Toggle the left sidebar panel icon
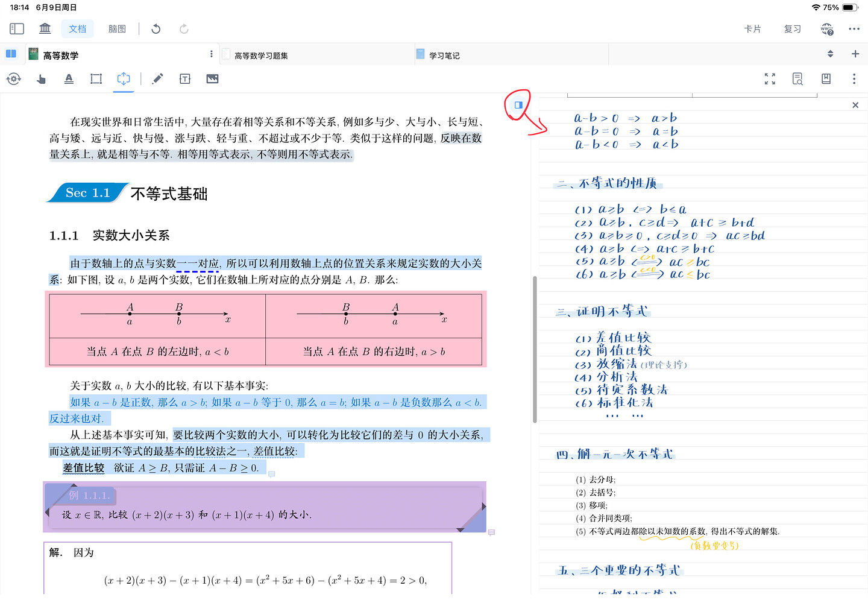 coord(17,29)
